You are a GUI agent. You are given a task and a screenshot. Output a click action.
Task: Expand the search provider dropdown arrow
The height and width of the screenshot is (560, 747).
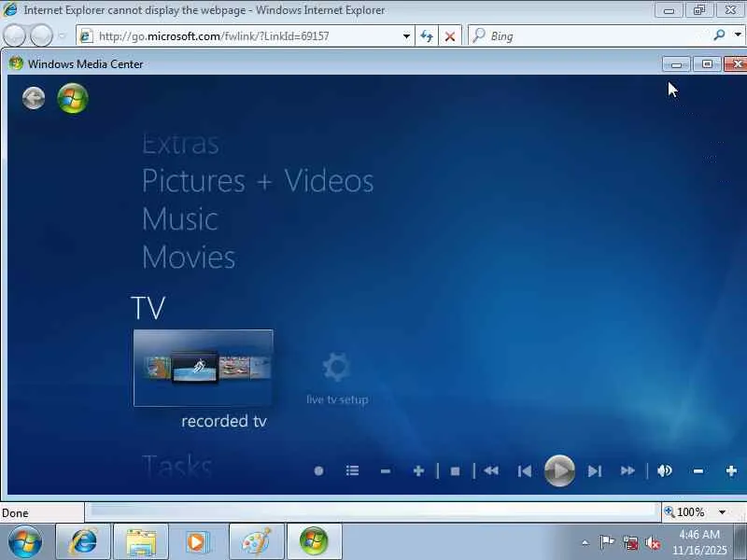tap(738, 35)
